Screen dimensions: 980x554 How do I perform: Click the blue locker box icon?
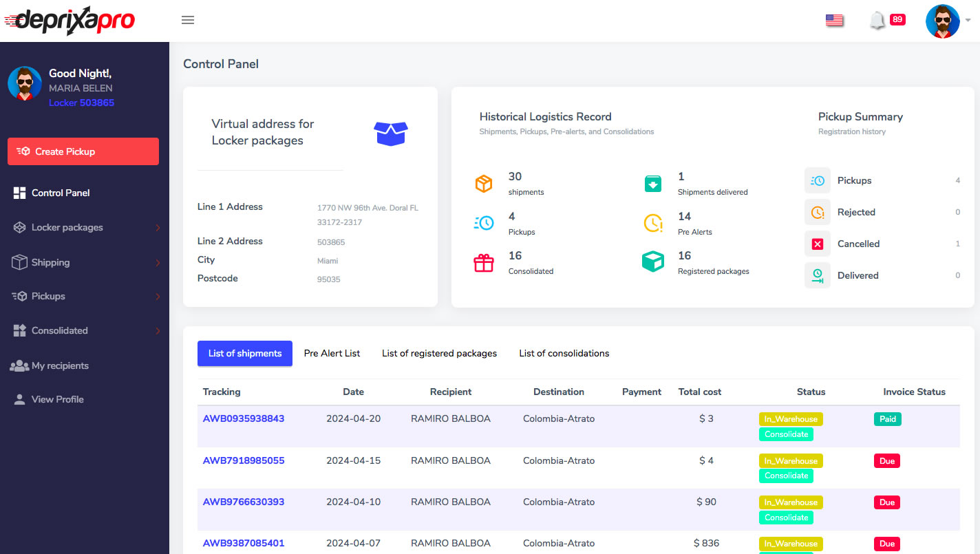point(391,133)
